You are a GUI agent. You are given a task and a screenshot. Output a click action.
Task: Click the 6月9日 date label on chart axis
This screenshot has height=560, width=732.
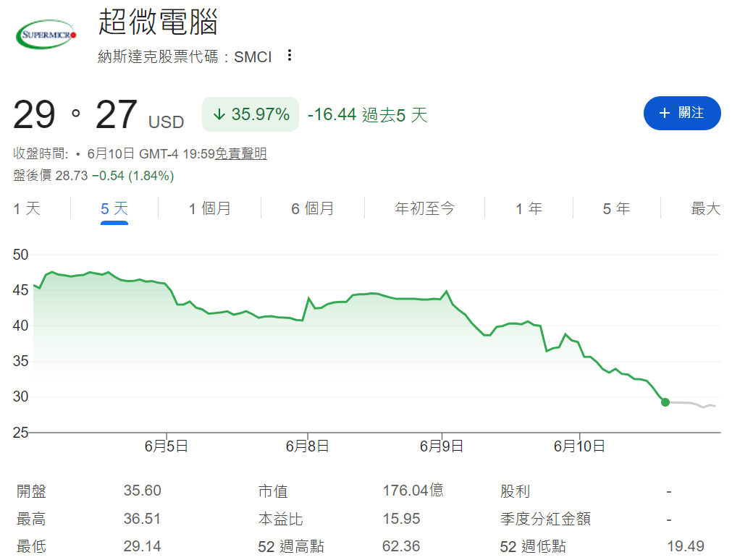(x=441, y=446)
